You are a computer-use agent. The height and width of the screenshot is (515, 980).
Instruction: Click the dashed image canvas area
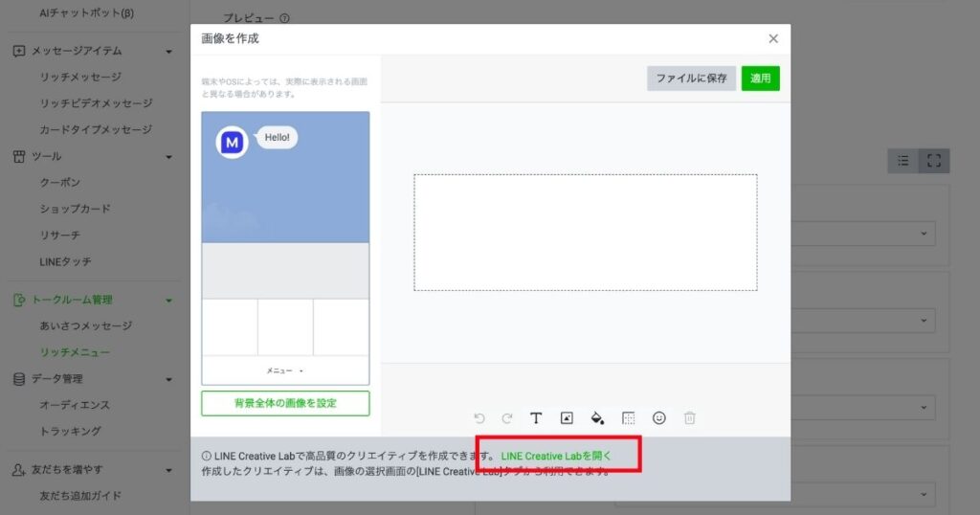pyautogui.click(x=585, y=233)
